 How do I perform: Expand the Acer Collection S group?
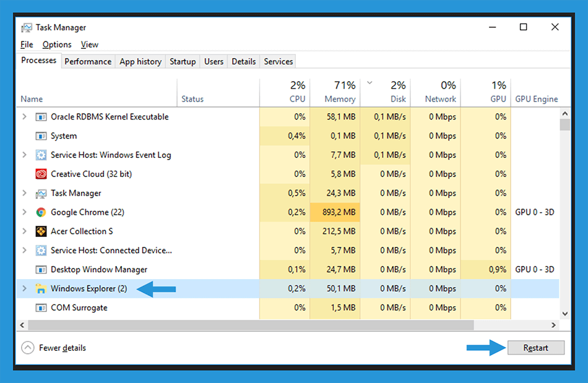(x=24, y=231)
